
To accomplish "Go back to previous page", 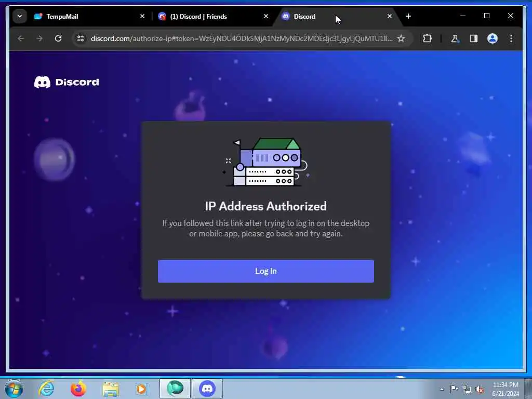I will point(21,38).
